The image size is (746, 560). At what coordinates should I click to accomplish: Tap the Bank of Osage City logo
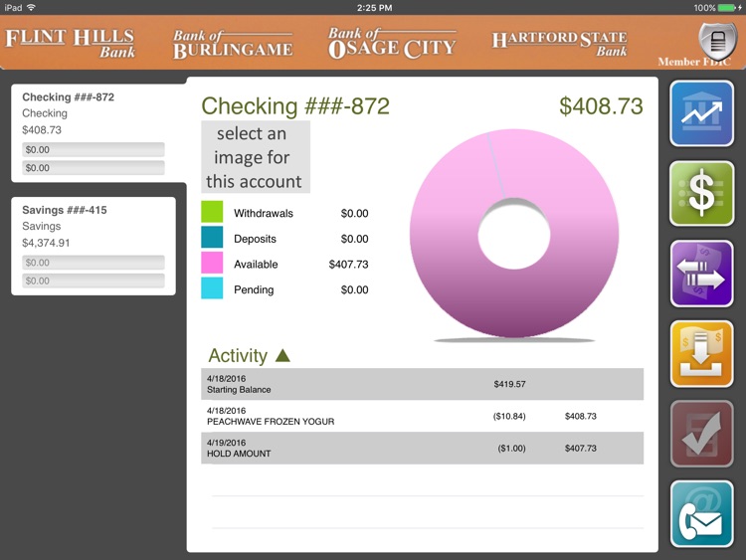coord(392,43)
